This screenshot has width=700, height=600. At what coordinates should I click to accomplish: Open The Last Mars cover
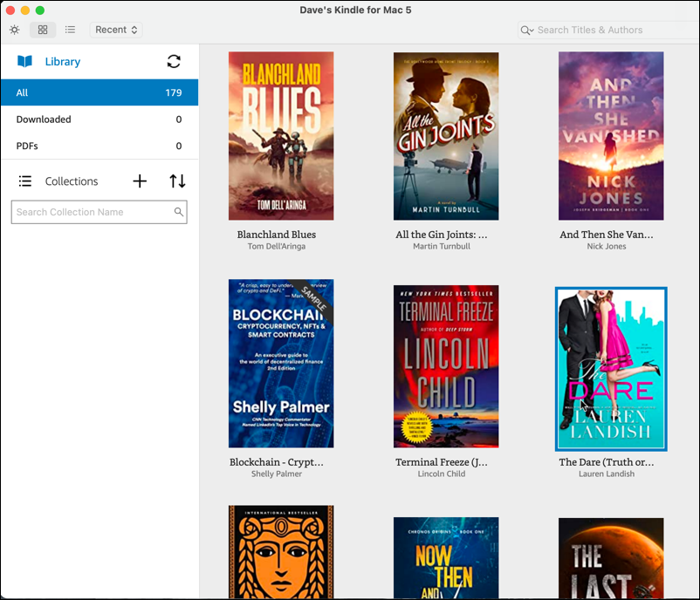coord(611,558)
